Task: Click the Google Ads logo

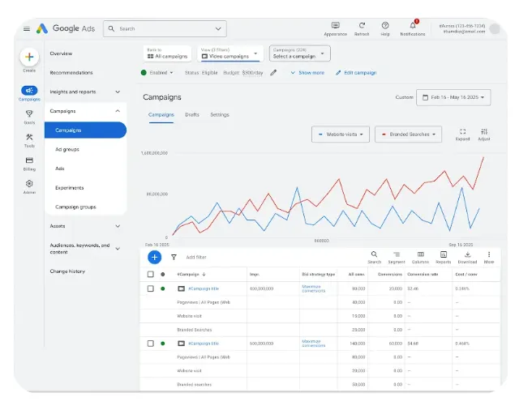Action: coord(66,28)
